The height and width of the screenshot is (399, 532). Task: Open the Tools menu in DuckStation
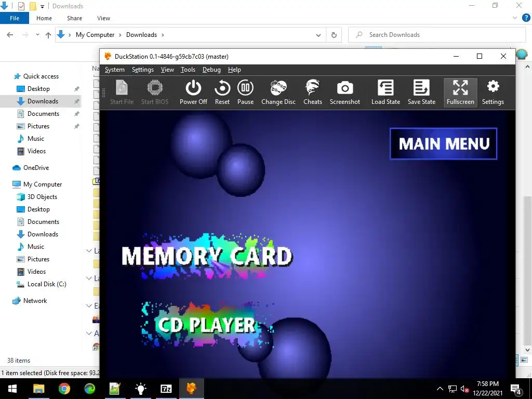tap(188, 70)
